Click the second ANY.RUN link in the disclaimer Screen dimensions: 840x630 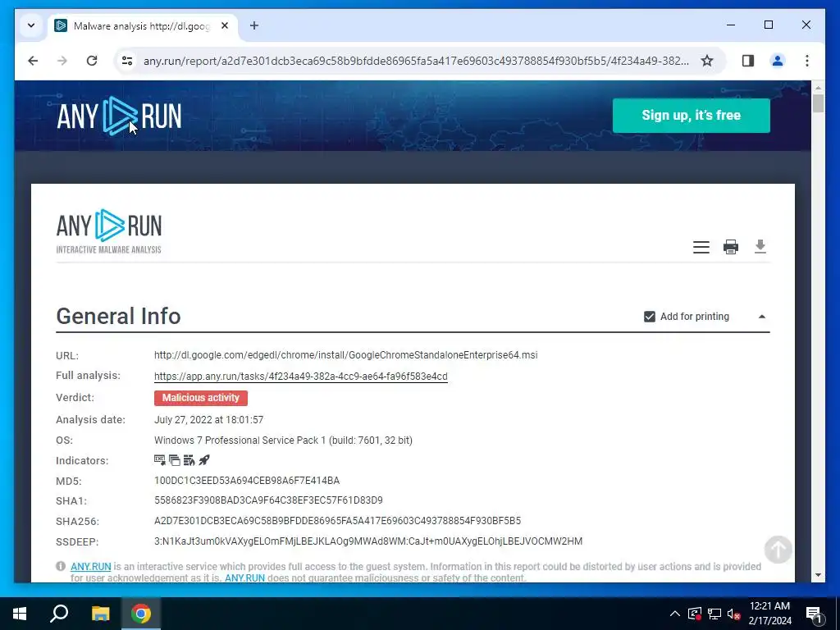coord(244,578)
